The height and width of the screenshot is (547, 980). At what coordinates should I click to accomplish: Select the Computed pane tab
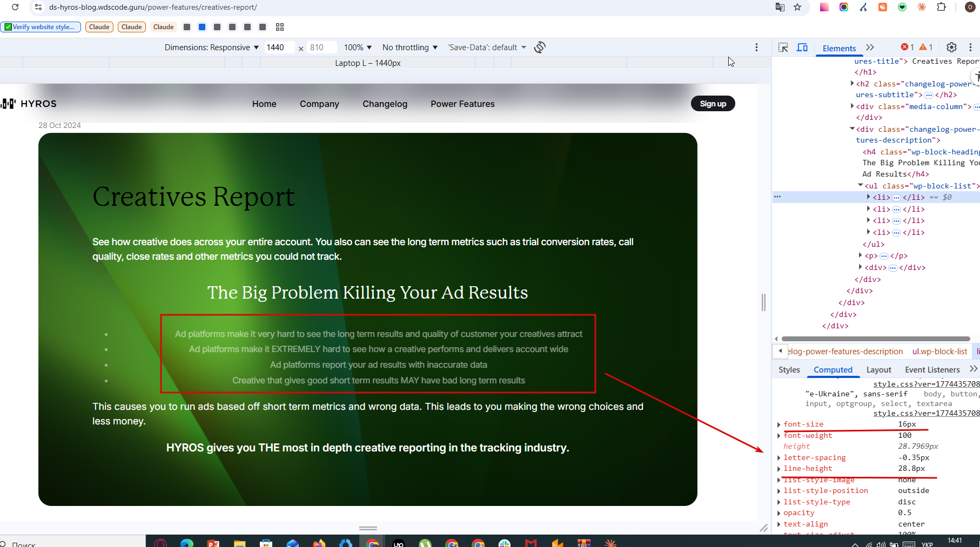point(833,369)
